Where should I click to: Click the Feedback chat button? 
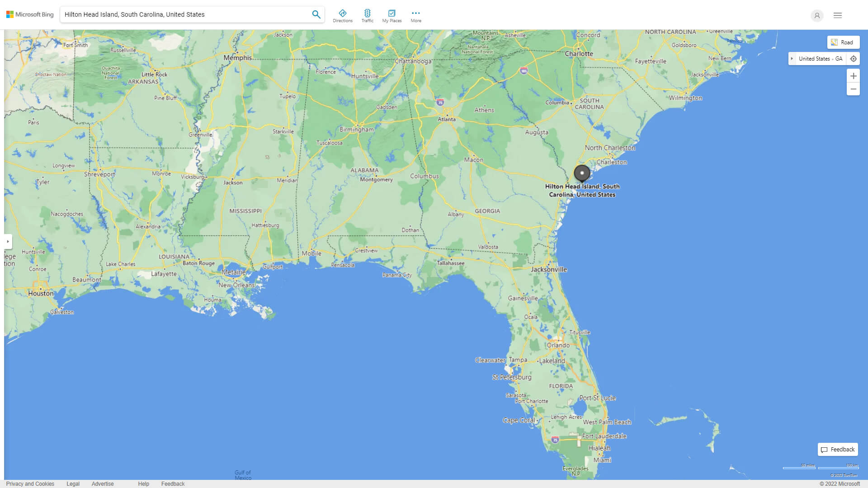click(837, 449)
